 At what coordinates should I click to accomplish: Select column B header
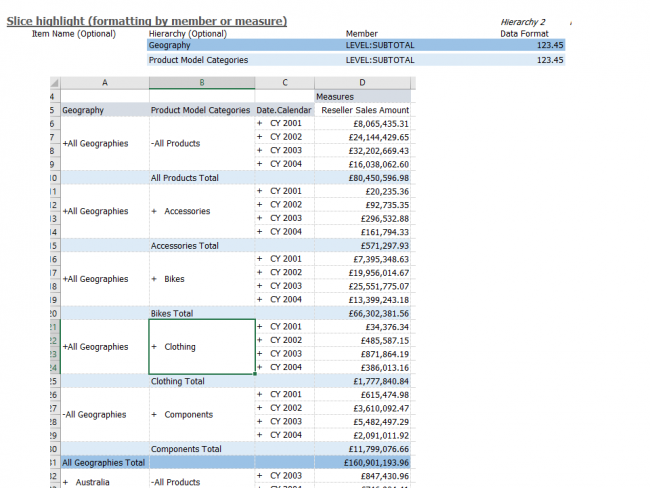tap(201, 83)
